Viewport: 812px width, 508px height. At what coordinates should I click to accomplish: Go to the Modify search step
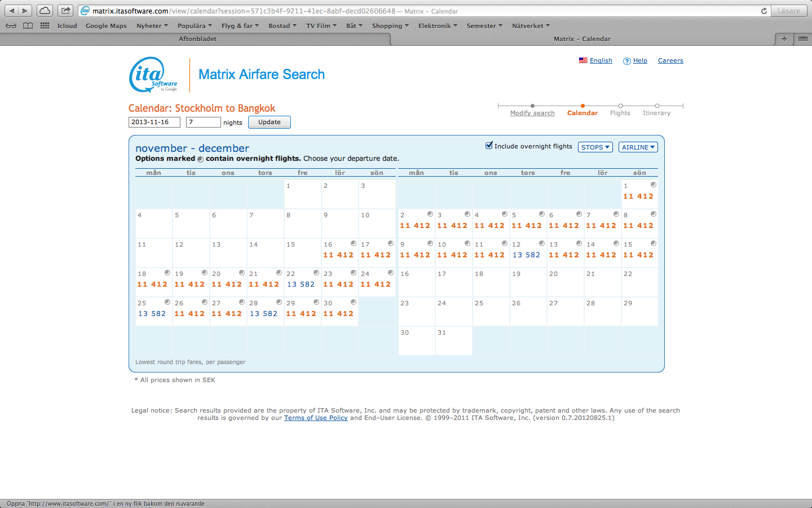pyautogui.click(x=532, y=113)
